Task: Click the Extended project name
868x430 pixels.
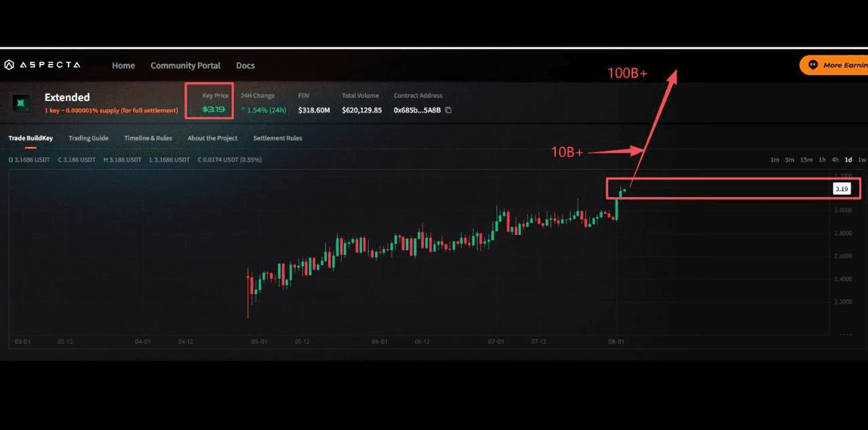Action: [x=67, y=98]
